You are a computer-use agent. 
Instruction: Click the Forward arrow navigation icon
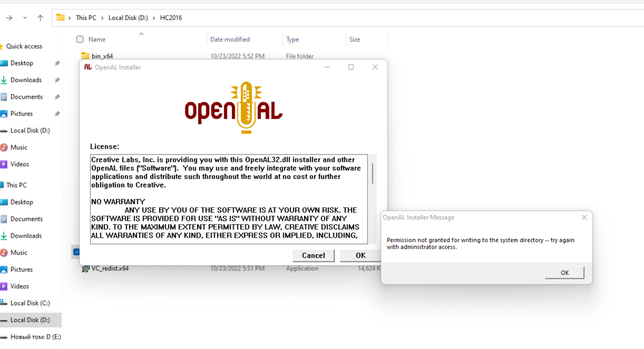(x=9, y=18)
